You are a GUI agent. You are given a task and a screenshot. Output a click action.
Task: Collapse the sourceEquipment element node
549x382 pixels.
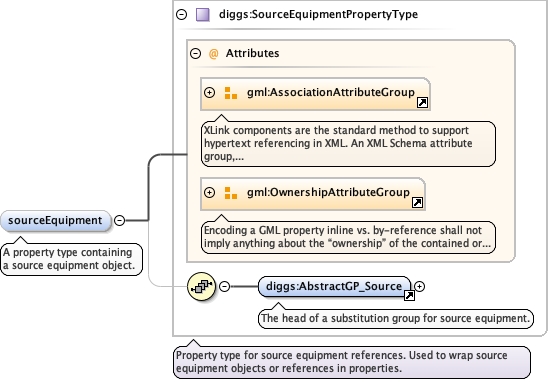120,220
